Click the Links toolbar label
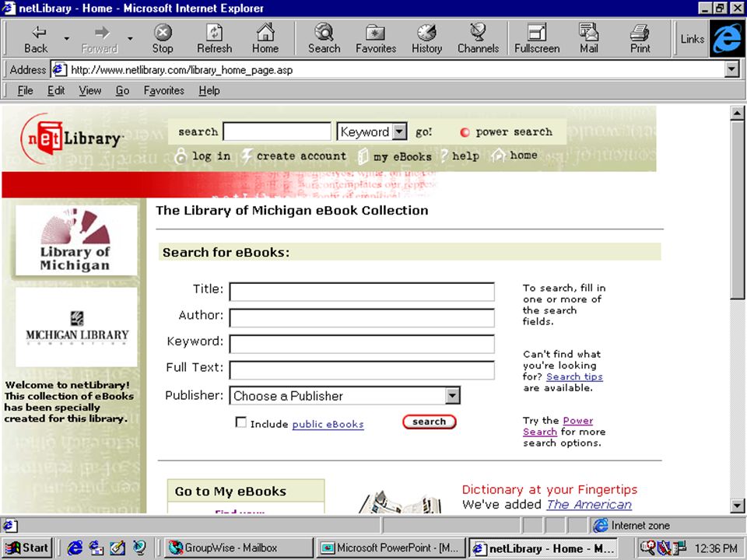Screen dimensions: 747x560 [693, 39]
